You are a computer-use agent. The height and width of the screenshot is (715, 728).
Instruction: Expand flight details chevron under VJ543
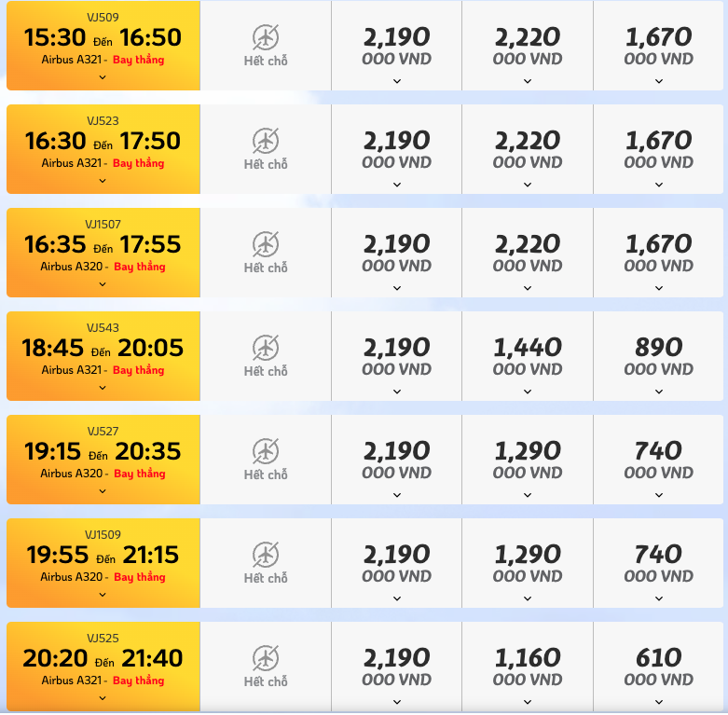coord(103,388)
